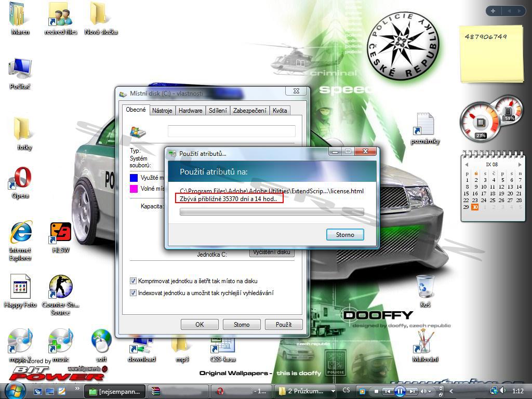Stop playback in taskbar media player
Screen dimensions: 532x399
coord(376,391)
